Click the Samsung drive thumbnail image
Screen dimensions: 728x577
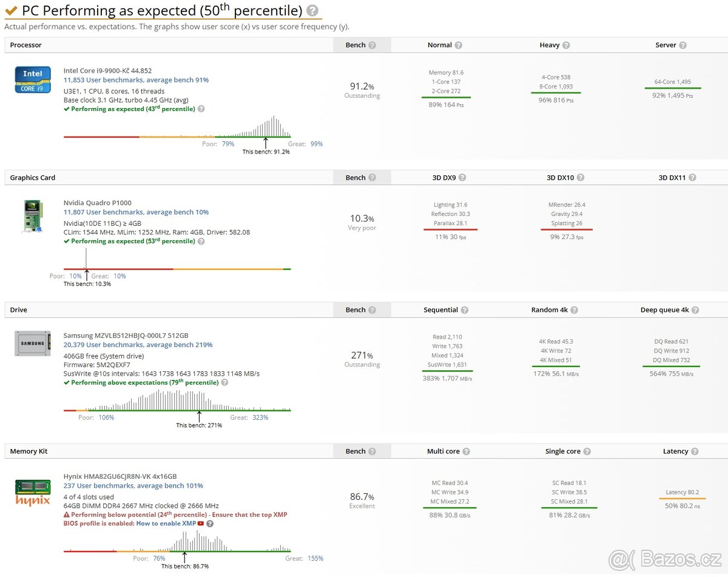click(x=33, y=343)
